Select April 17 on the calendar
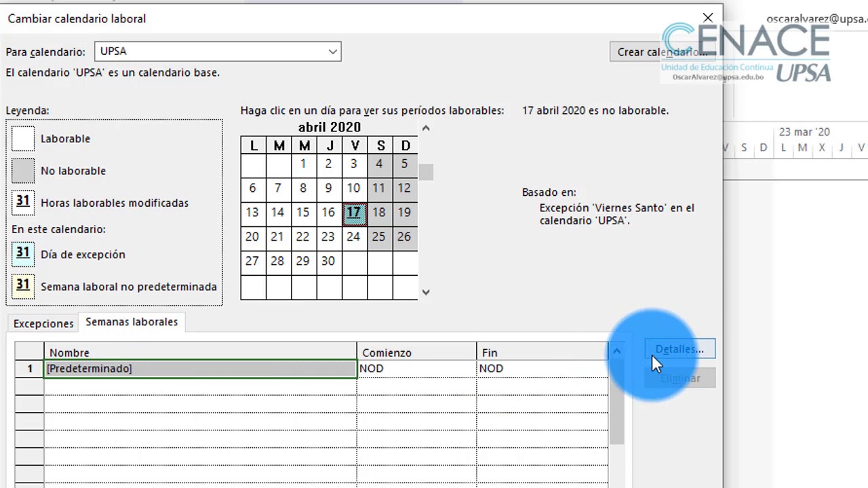 click(354, 212)
